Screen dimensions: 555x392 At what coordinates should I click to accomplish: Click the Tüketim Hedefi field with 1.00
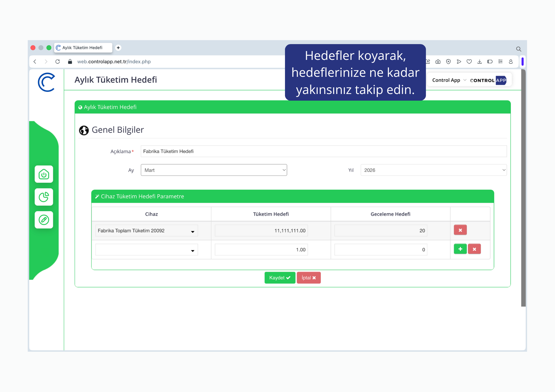261,250
